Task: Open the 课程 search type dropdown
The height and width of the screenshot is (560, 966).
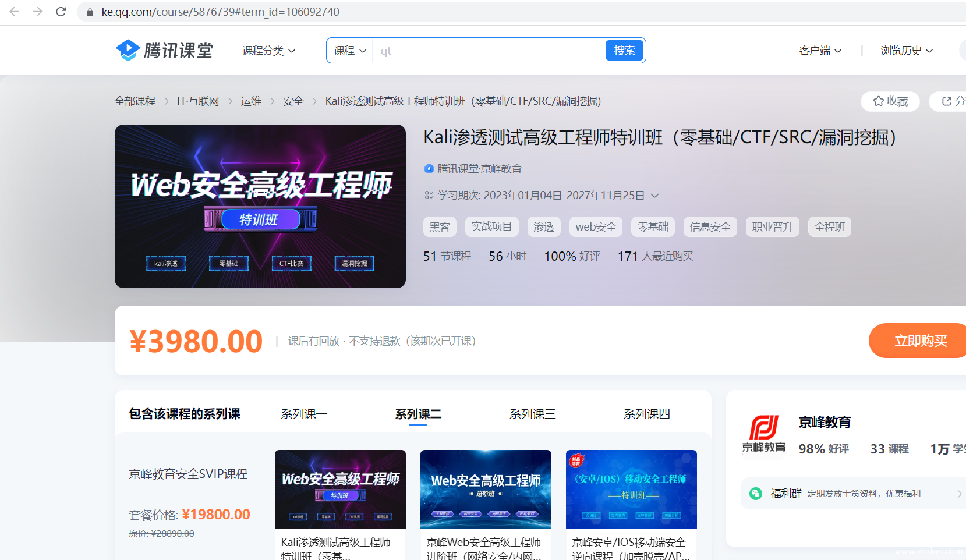Action: [349, 51]
